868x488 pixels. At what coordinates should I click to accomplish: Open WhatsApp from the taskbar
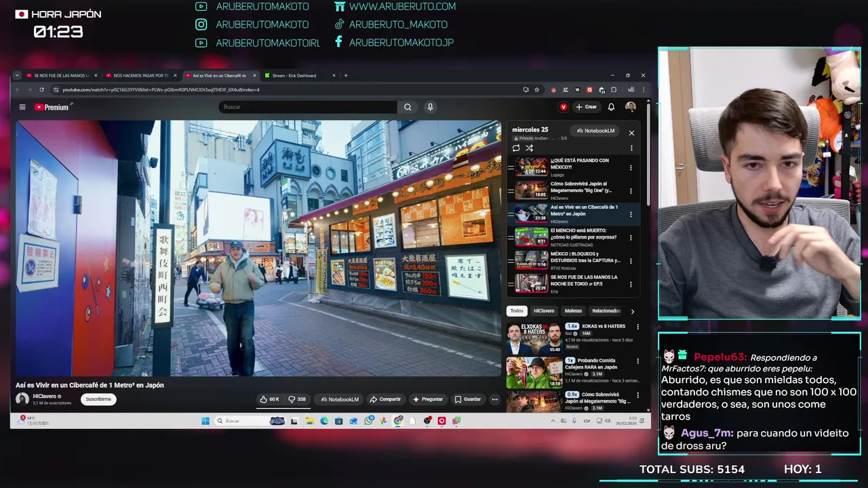click(368, 421)
